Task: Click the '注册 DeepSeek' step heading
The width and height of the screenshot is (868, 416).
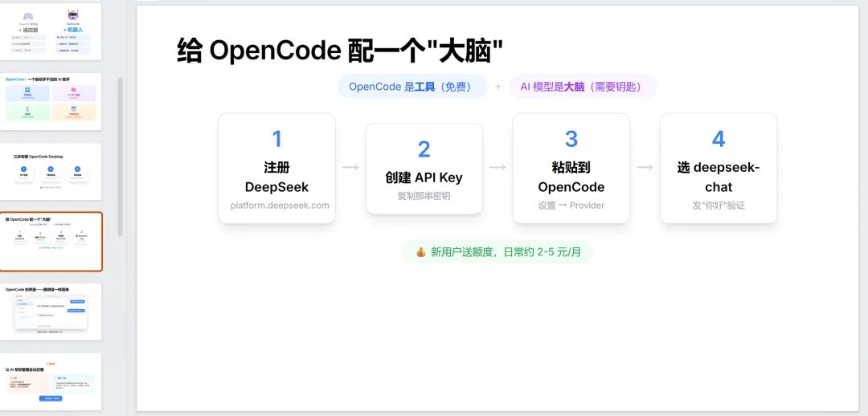Action: point(276,177)
